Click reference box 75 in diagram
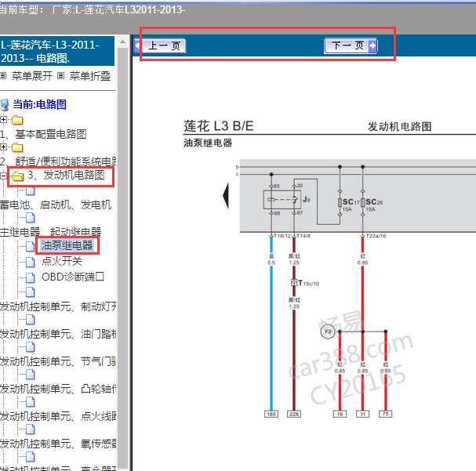The image size is (476, 471). (x=386, y=414)
